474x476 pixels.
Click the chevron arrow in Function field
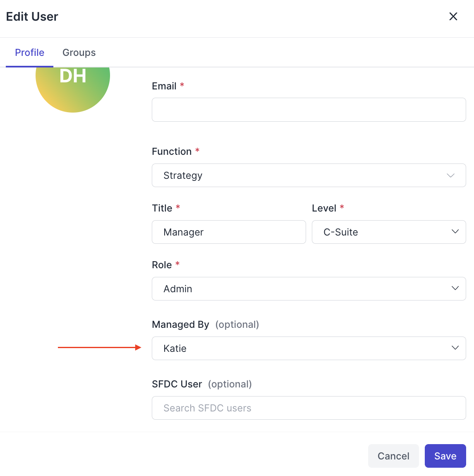[x=451, y=175]
